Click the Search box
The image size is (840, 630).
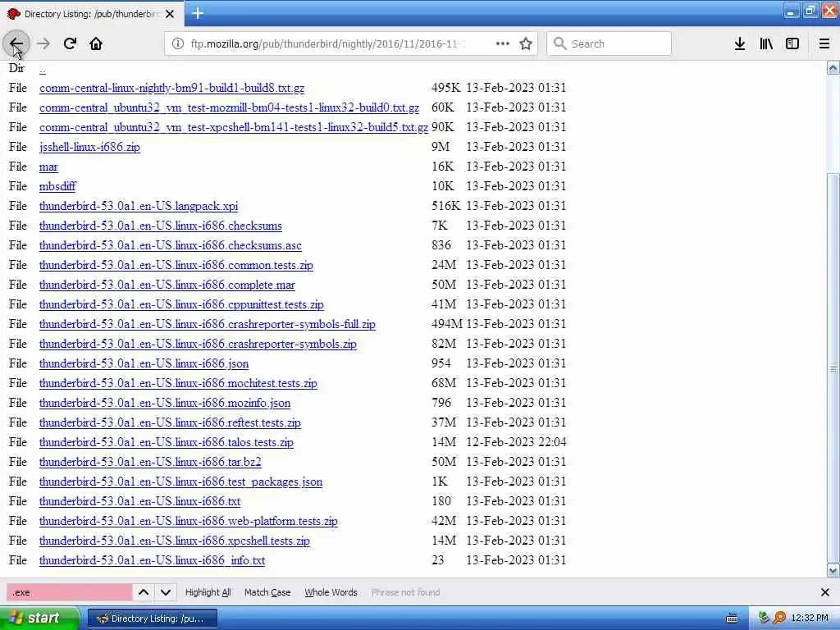[609, 44]
